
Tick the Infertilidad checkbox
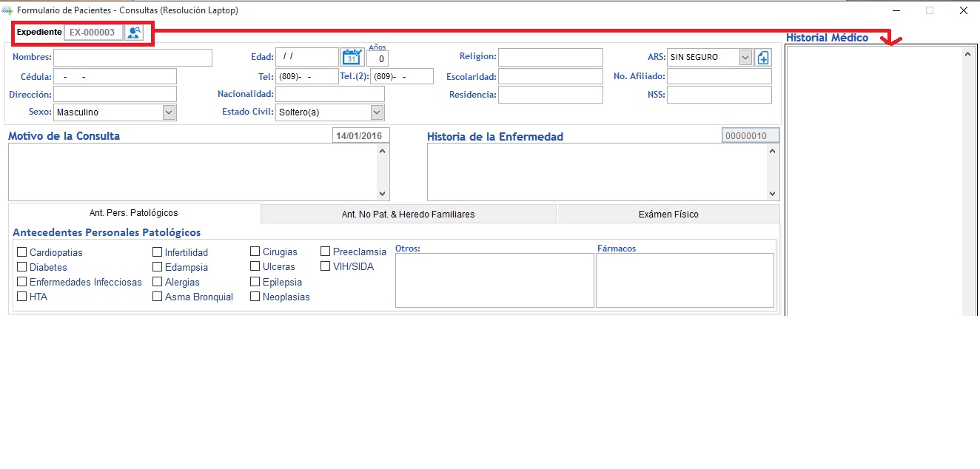pyautogui.click(x=158, y=252)
